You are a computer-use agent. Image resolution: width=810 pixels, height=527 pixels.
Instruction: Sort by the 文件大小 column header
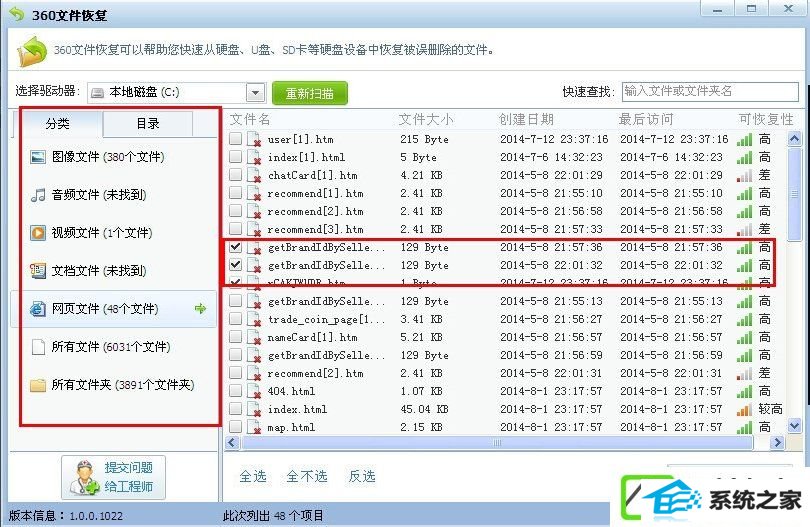coord(426,120)
